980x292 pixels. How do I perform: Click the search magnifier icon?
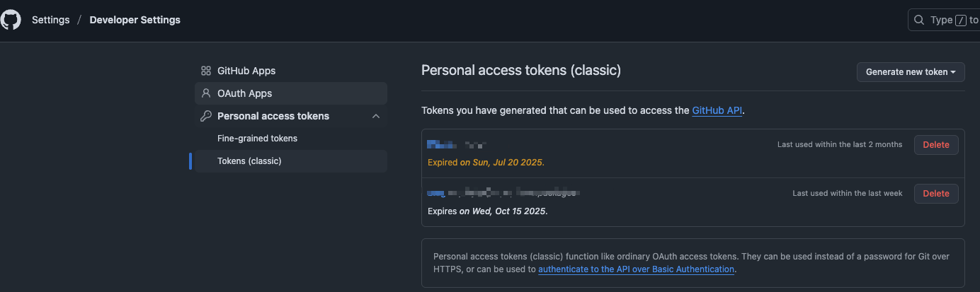[919, 20]
